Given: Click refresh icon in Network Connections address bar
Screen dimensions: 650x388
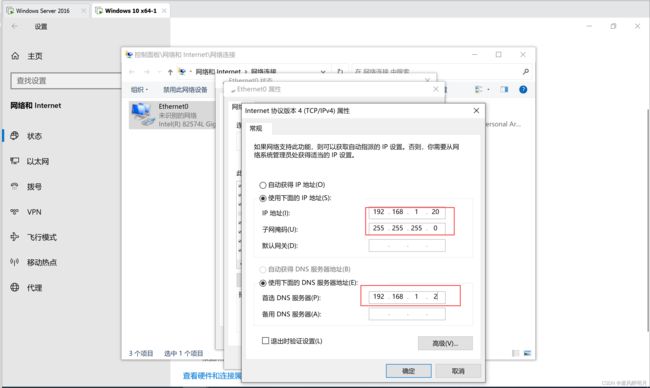Looking at the screenshot, I should 340,71.
